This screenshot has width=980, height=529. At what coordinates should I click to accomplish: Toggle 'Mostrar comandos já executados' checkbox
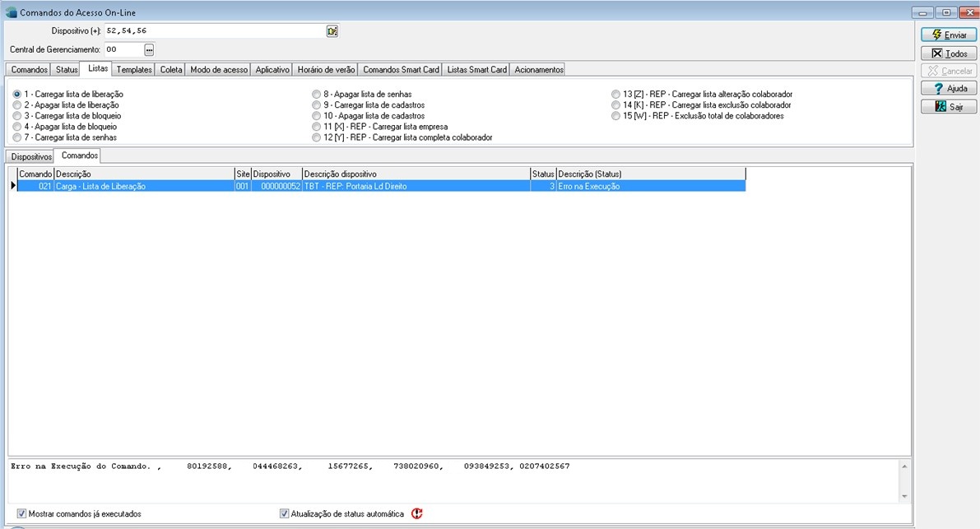click(x=21, y=513)
